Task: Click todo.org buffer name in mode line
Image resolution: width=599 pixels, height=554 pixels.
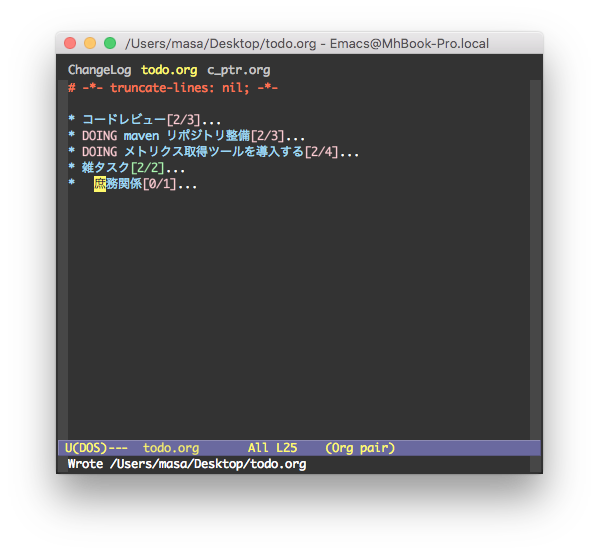Action: (x=171, y=448)
